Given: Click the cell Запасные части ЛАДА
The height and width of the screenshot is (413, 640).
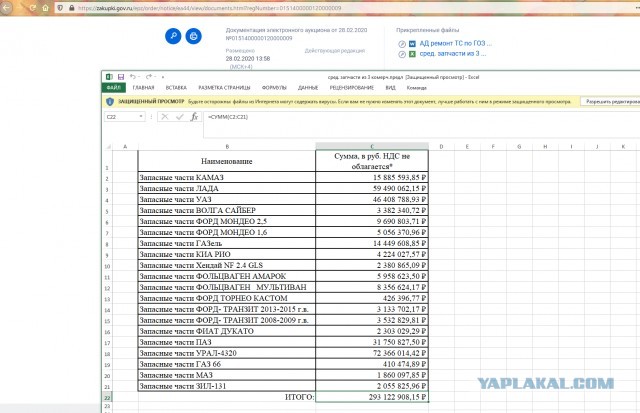Looking at the screenshot, I should tap(227, 188).
